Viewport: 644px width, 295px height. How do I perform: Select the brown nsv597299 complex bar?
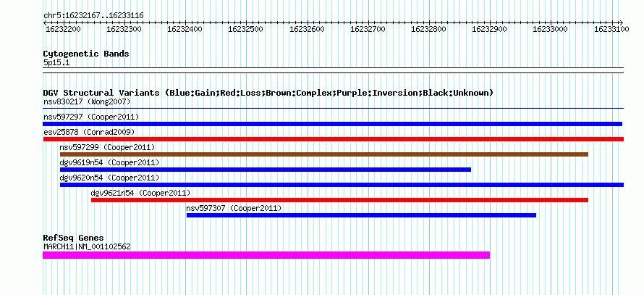[324, 154]
